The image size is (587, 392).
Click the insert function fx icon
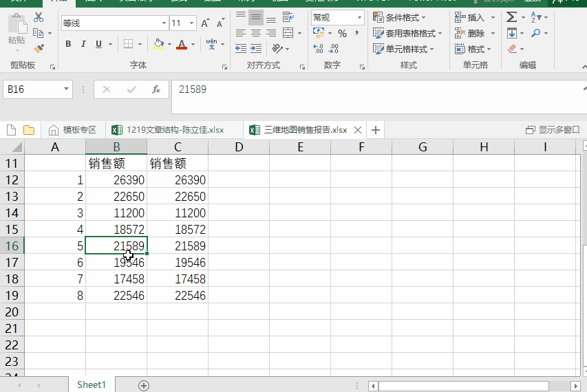(x=156, y=89)
